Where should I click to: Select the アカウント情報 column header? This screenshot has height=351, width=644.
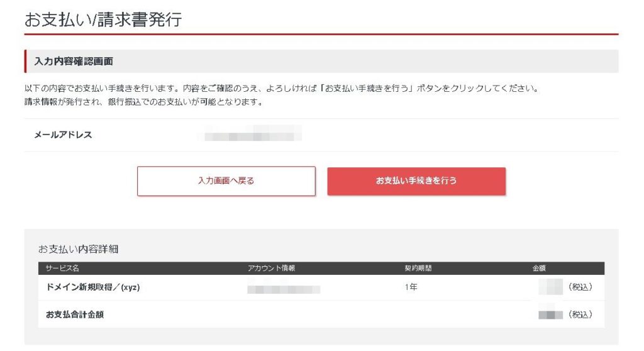point(271,269)
